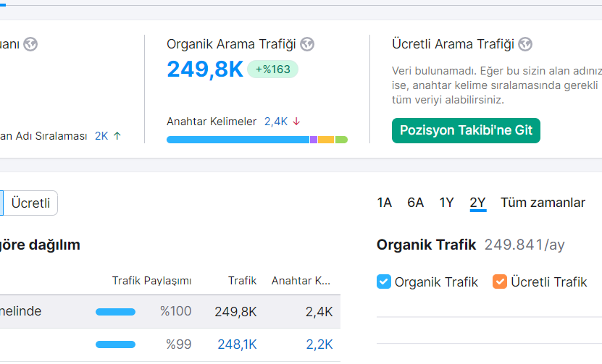Viewport: 602px width, 364px height.
Task: Select the 6A time range
Action: point(415,203)
